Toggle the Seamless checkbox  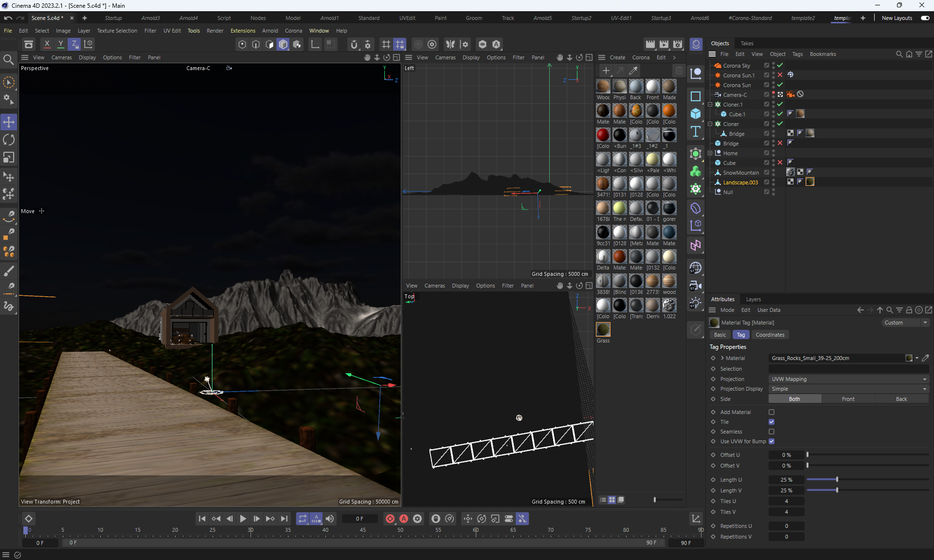(x=772, y=432)
